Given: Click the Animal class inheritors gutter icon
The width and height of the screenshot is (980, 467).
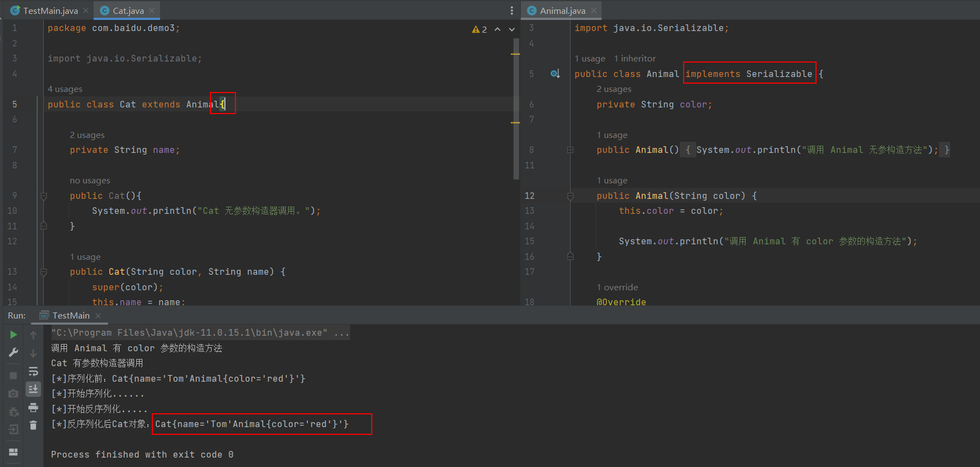Looking at the screenshot, I should pyautogui.click(x=555, y=74).
